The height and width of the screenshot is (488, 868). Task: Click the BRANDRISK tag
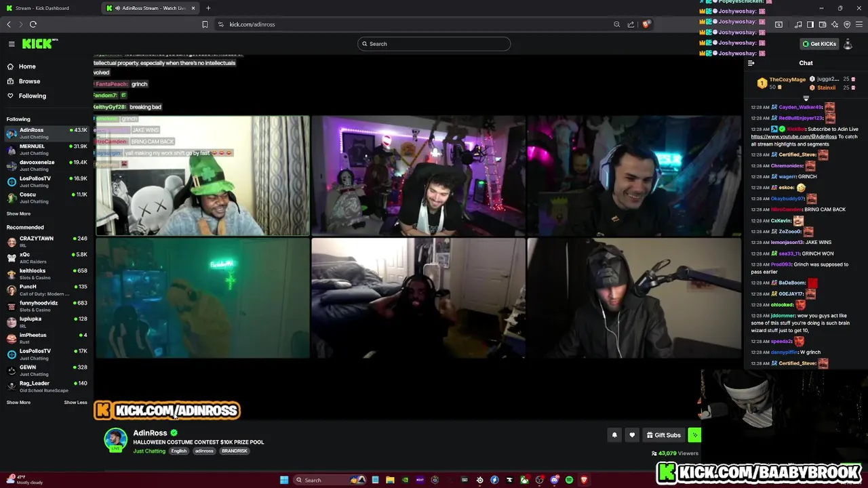click(235, 451)
